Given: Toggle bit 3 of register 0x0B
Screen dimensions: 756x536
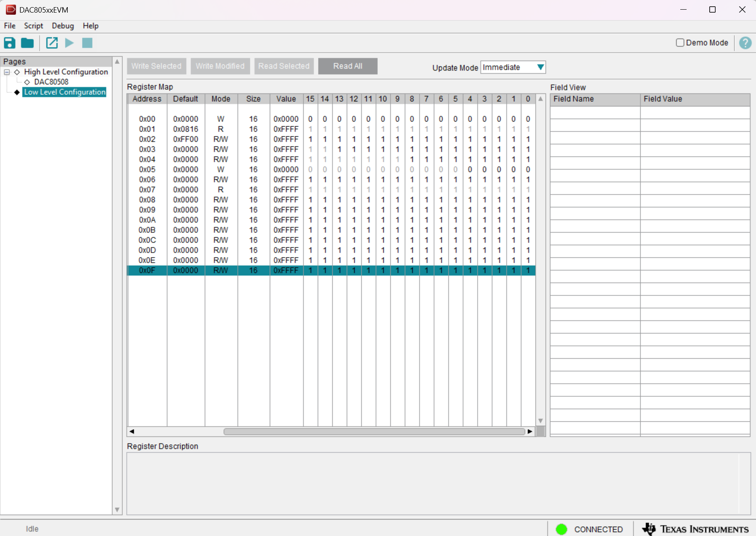Looking at the screenshot, I should [485, 230].
